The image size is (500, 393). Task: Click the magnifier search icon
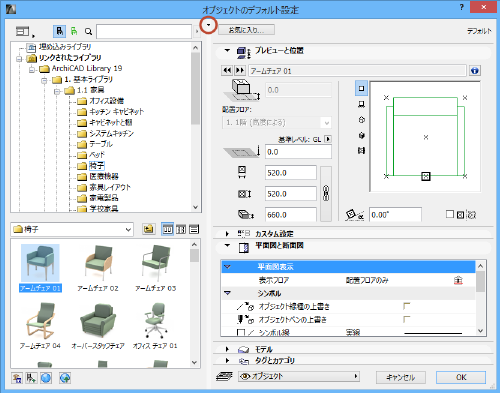click(88, 31)
